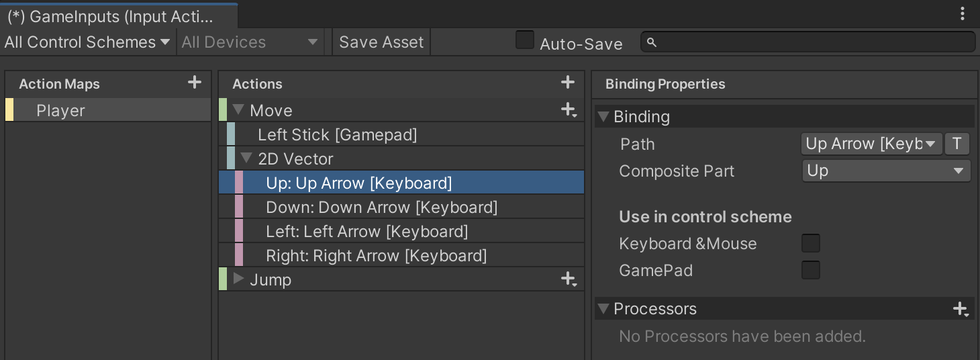Click the Save Asset button
The width and height of the screenshot is (980, 360).
[381, 42]
